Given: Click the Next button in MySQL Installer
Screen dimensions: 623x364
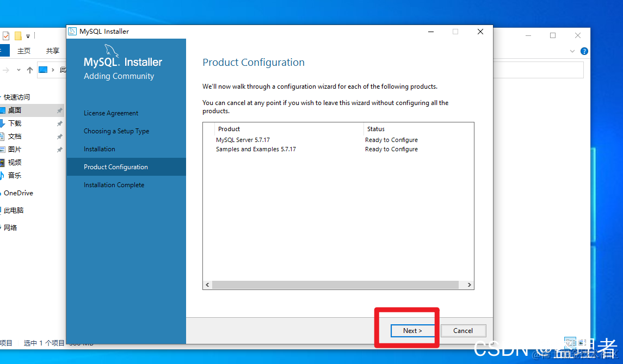Looking at the screenshot, I should [412, 331].
